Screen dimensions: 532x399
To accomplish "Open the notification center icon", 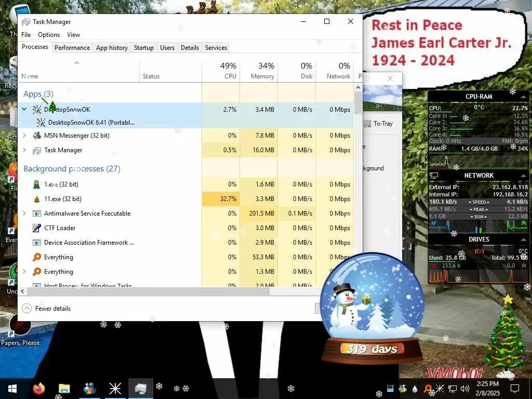I will pyautogui.click(x=515, y=389).
